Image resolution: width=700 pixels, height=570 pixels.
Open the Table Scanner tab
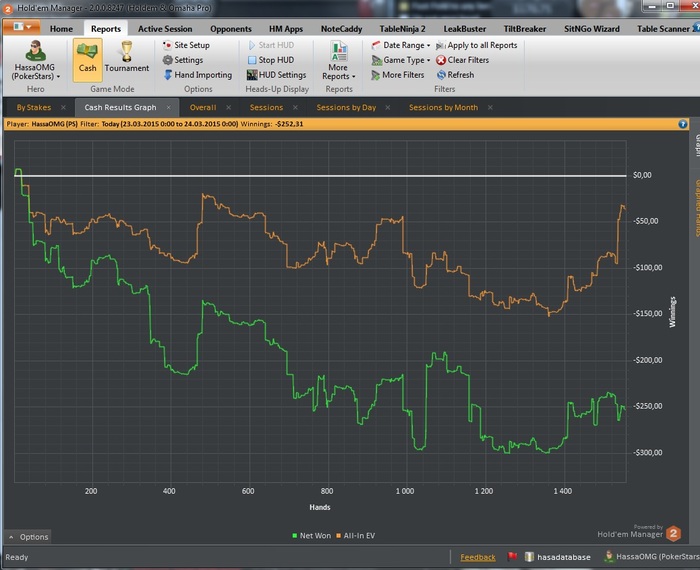click(x=663, y=29)
